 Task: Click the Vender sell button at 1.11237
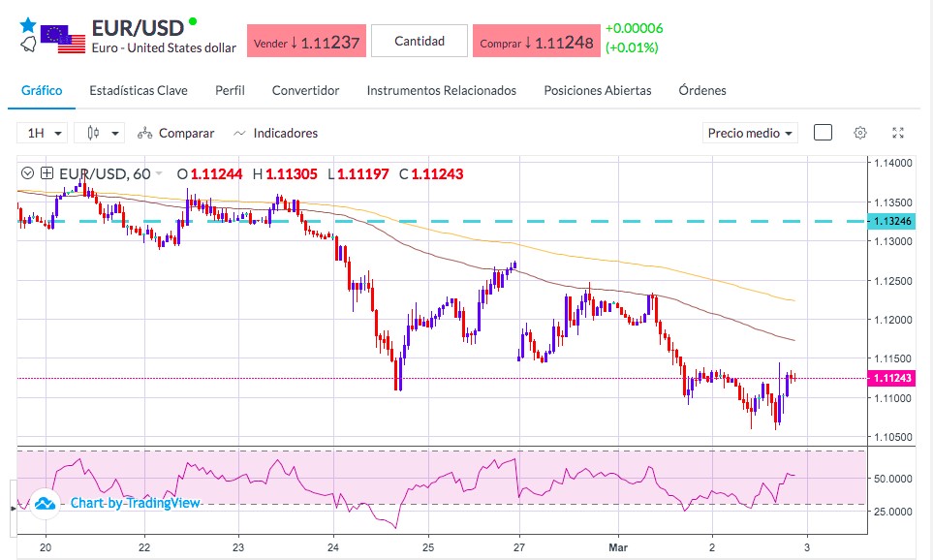pos(306,41)
